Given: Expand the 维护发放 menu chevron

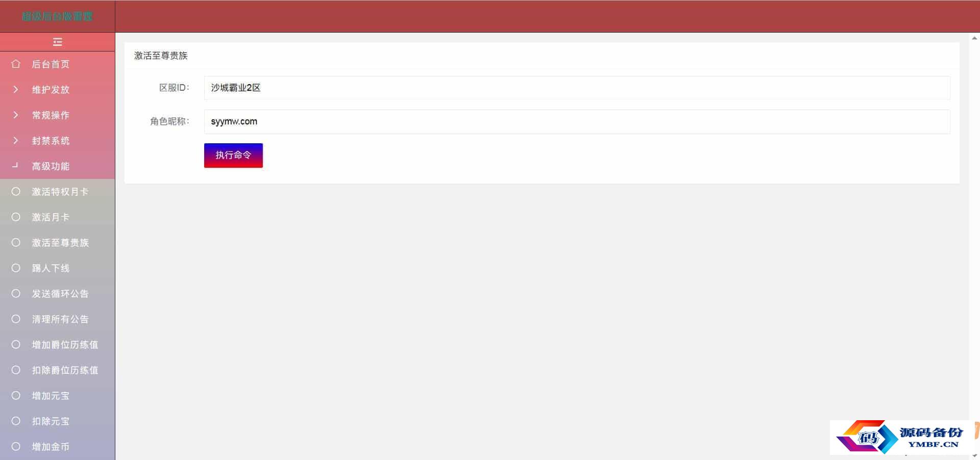Looking at the screenshot, I should 16,90.
